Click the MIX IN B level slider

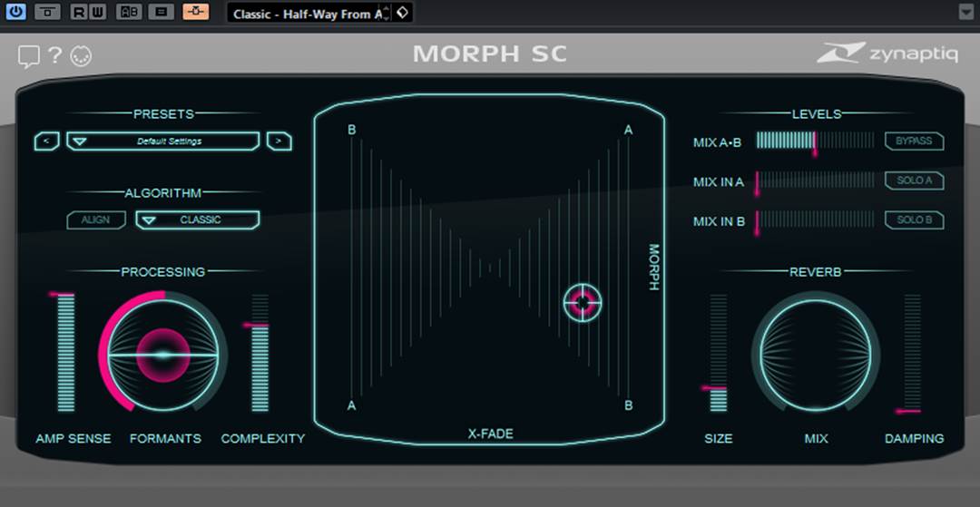click(x=815, y=220)
